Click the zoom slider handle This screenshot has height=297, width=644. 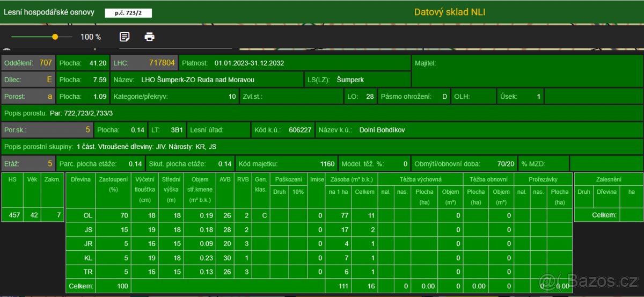click(55, 37)
